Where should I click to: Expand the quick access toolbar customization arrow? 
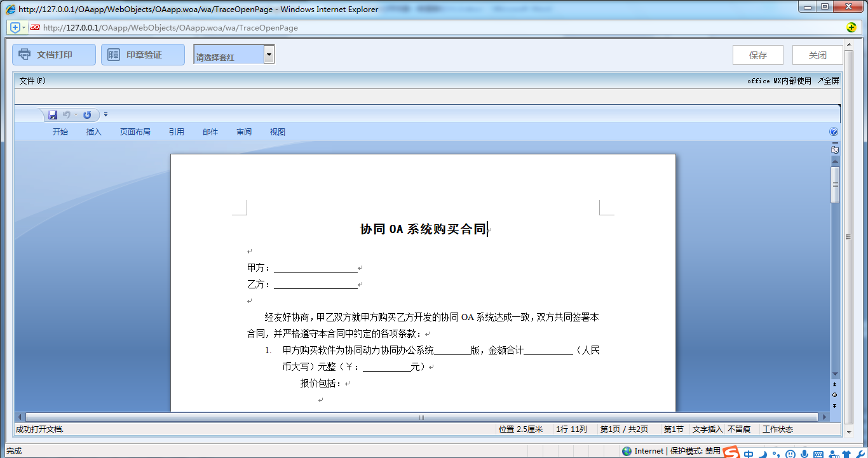[x=105, y=114]
